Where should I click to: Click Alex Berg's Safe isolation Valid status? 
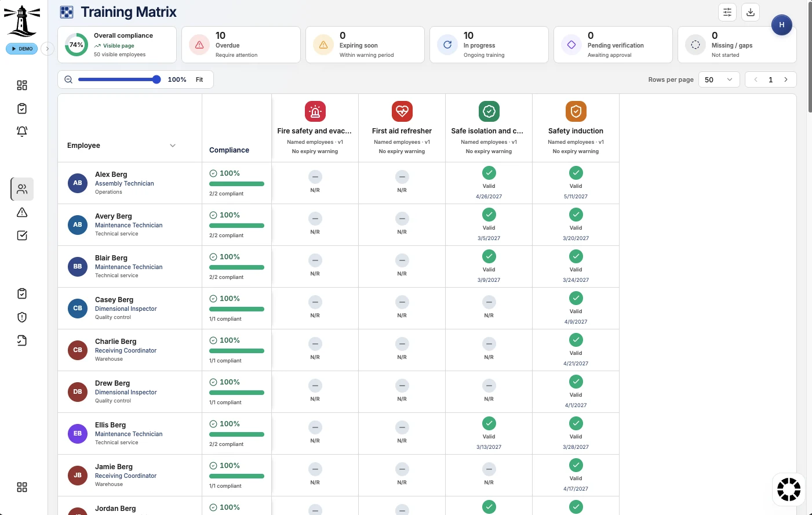[489, 183]
